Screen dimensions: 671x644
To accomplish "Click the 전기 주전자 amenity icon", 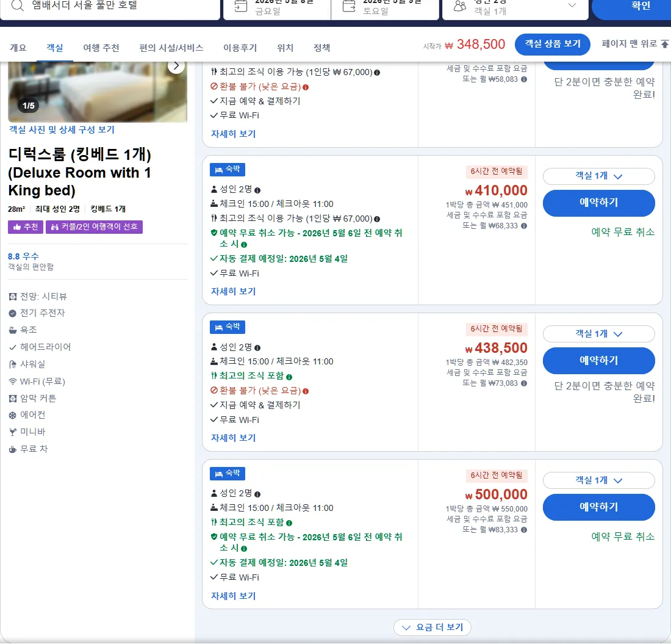I will pos(13,313).
